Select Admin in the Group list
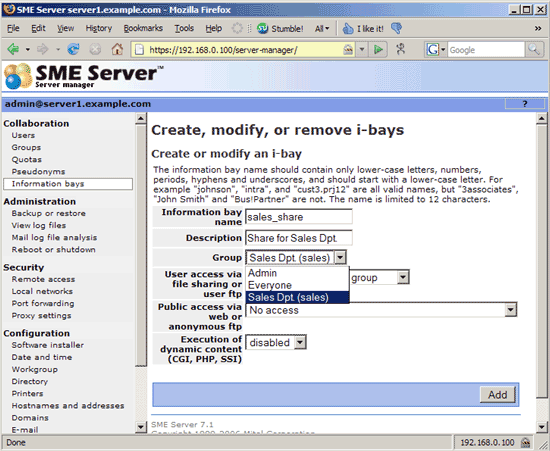Viewport: 550px width, 451px height. pyautogui.click(x=297, y=273)
